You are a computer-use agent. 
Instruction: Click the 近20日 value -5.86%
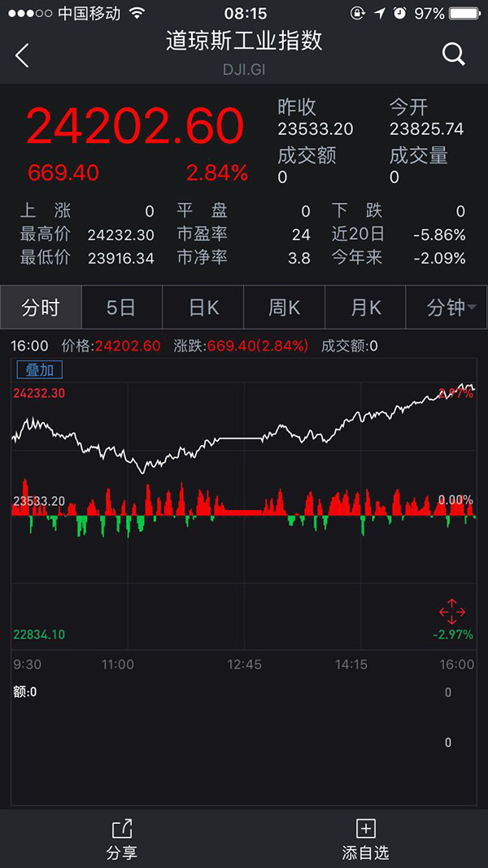[x=440, y=235]
